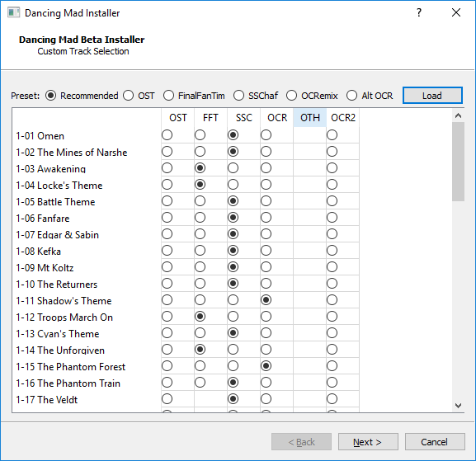Select the OST preset radio button

tap(129, 96)
